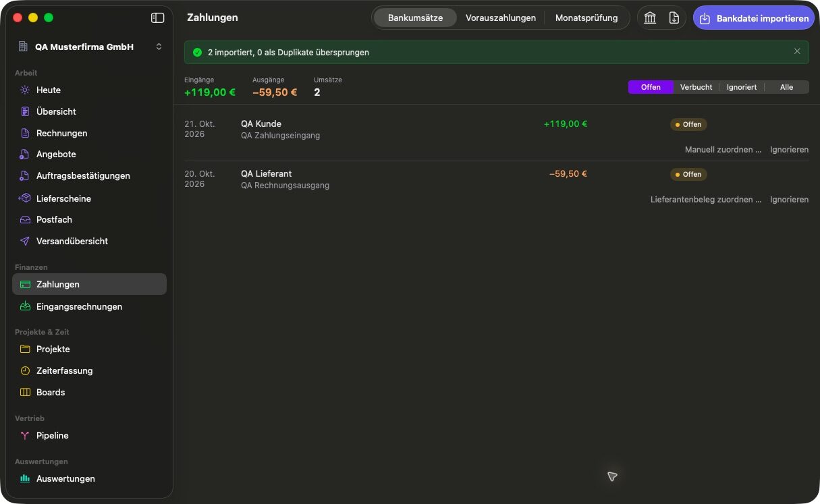
Task: Click the Übersicht sidebar icon
Action: click(x=25, y=111)
